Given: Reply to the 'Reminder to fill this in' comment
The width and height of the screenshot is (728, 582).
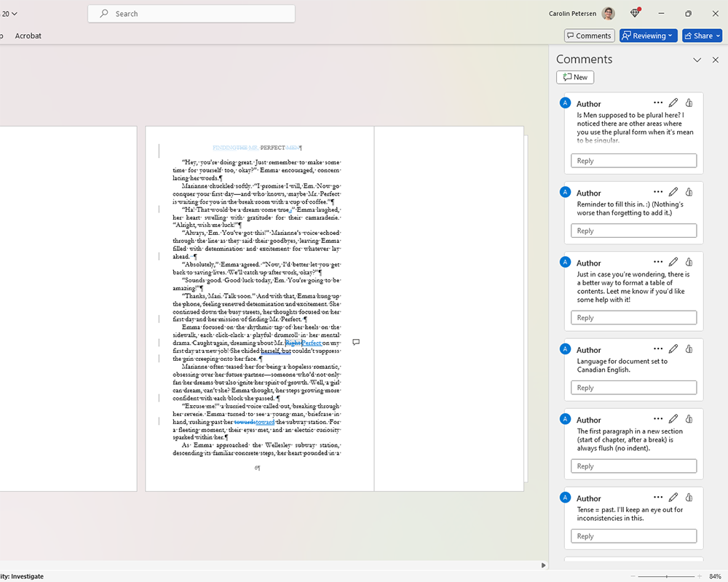Looking at the screenshot, I should click(x=634, y=231).
